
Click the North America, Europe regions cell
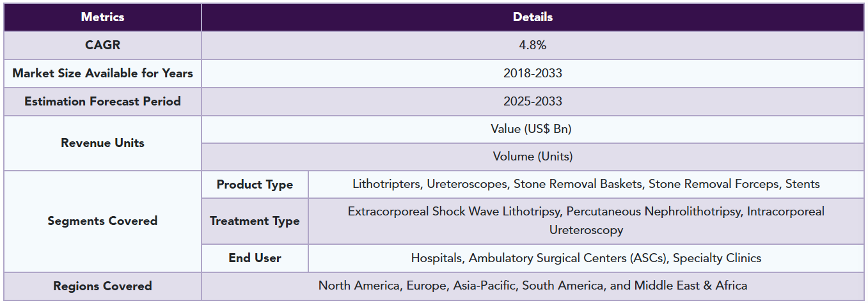tap(533, 286)
